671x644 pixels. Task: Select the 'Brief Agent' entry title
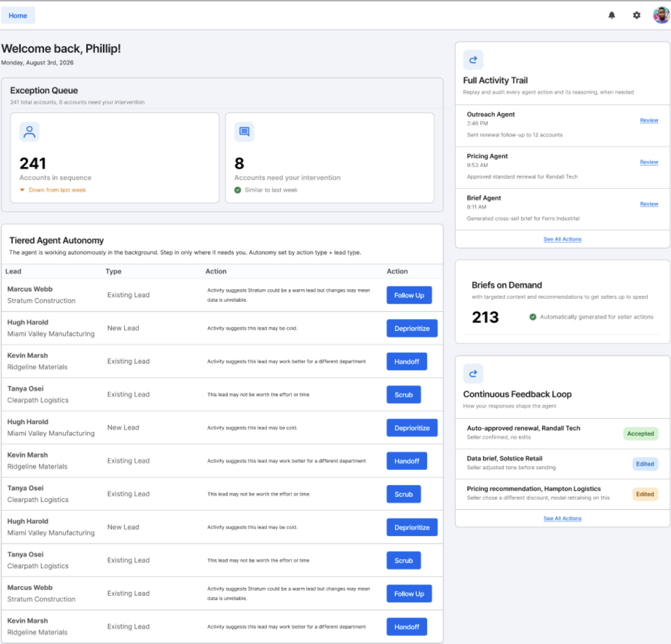click(484, 198)
